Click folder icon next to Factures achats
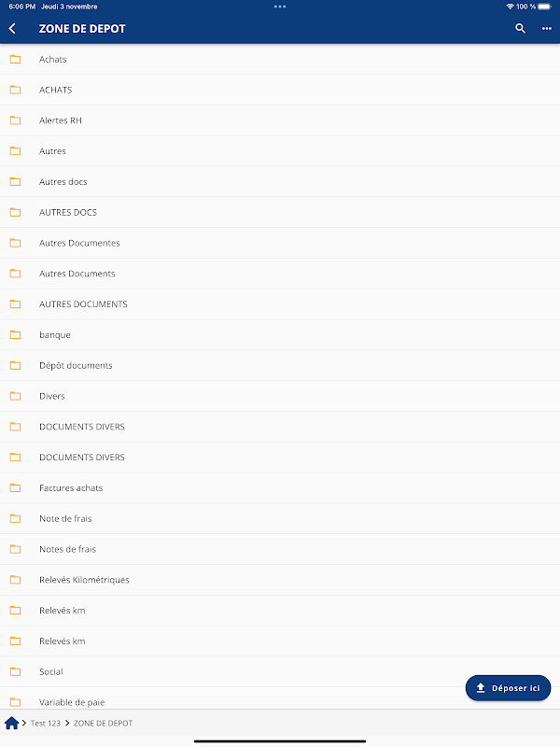The height and width of the screenshot is (747, 560). click(x=15, y=487)
